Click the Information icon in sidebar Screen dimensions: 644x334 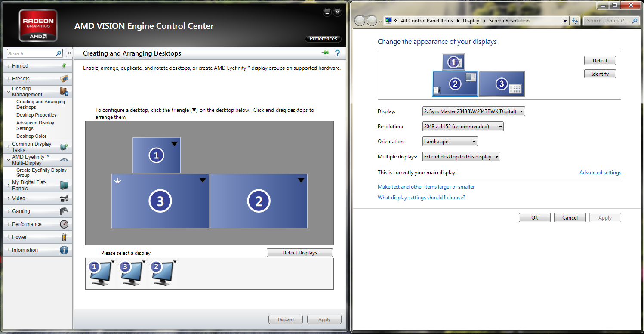click(x=64, y=250)
